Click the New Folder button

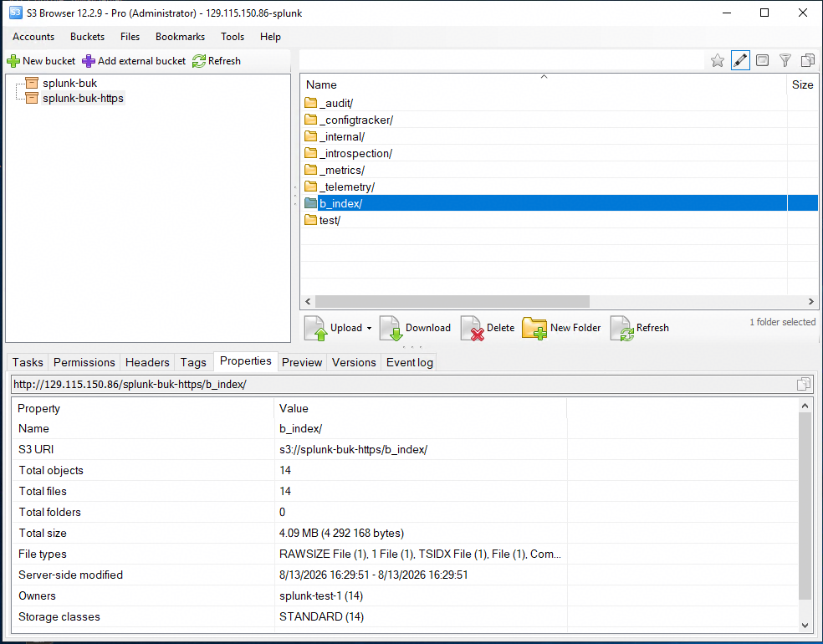pyautogui.click(x=561, y=328)
